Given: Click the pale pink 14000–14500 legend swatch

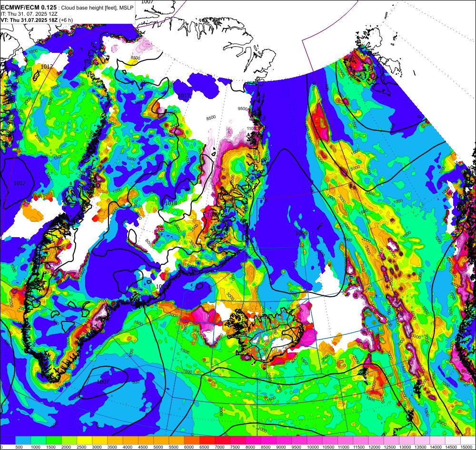Looking at the screenshot, I should (437, 440).
